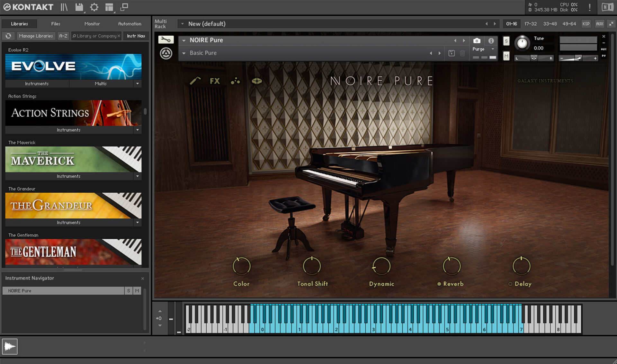Select the FX section in NOIRE Pure
This screenshot has height=364, width=617.
(215, 81)
